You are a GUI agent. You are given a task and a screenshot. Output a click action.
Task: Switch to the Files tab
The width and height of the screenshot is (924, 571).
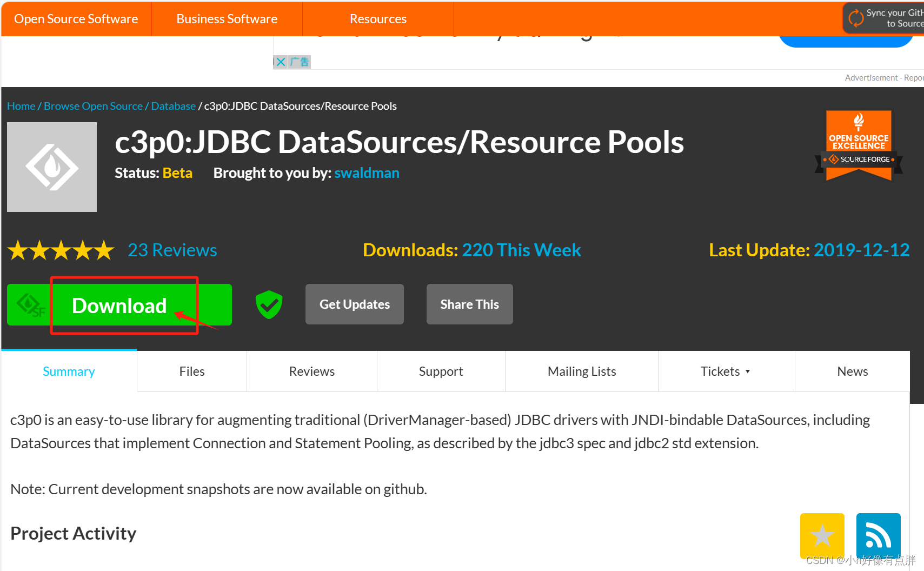(x=192, y=371)
